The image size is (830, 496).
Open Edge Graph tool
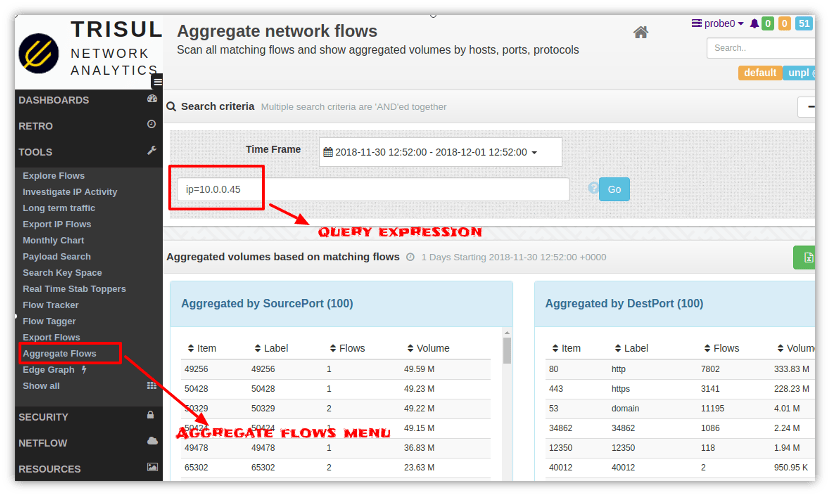tap(48, 370)
